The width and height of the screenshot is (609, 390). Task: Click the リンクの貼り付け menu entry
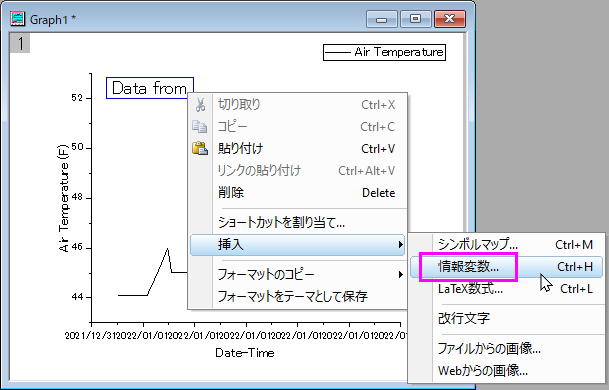coord(297,171)
